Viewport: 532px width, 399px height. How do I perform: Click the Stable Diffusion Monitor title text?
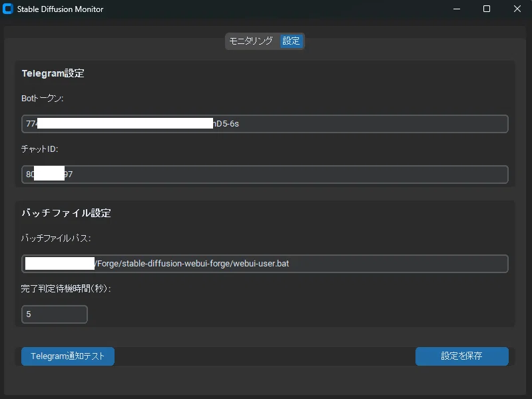point(60,9)
